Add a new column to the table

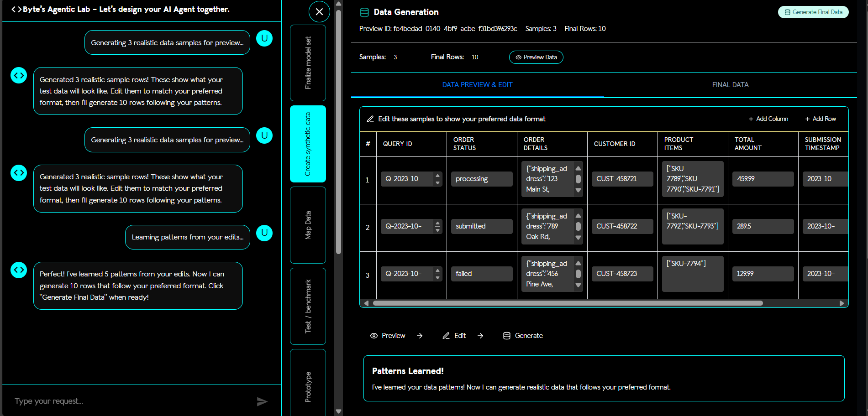click(x=768, y=119)
